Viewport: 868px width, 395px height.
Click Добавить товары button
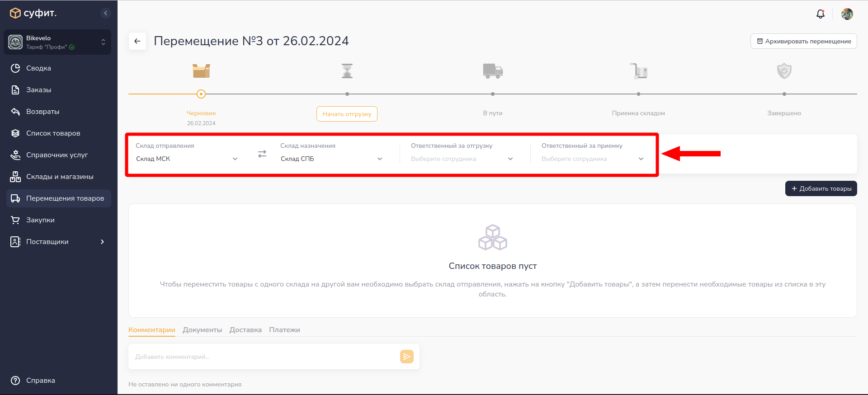tap(821, 188)
